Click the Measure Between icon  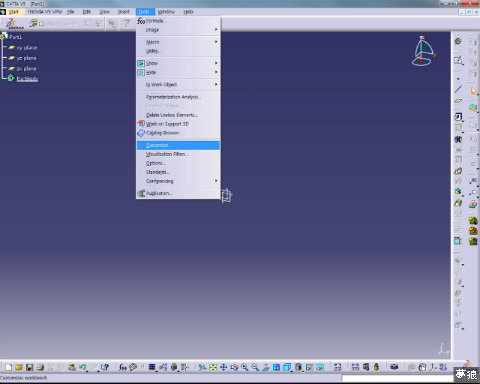coord(355,367)
